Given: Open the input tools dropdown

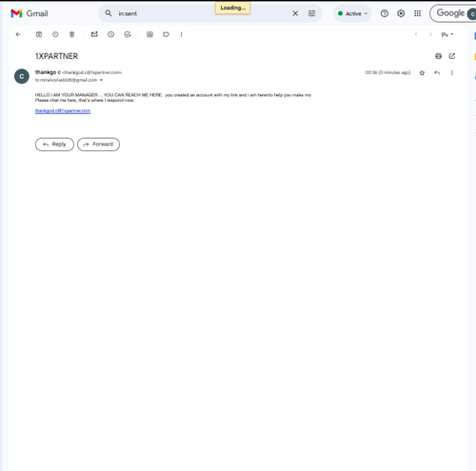Looking at the screenshot, I should coord(447,34).
